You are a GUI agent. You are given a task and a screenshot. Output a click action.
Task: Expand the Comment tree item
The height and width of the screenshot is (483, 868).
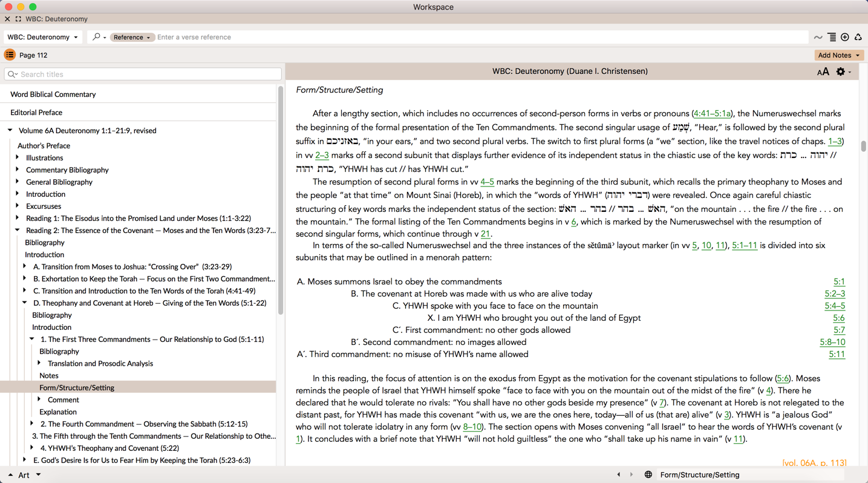(39, 400)
